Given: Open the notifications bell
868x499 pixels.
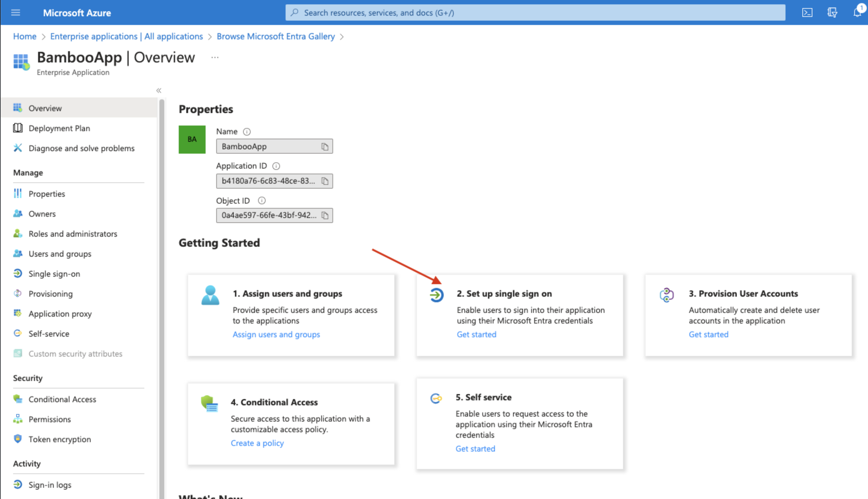Looking at the screenshot, I should (x=857, y=13).
